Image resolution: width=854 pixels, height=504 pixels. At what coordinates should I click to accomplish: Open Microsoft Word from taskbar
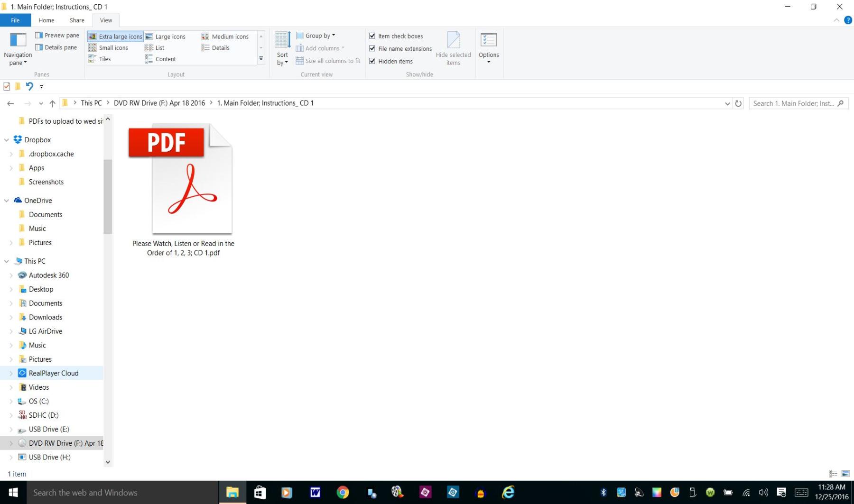click(x=315, y=493)
